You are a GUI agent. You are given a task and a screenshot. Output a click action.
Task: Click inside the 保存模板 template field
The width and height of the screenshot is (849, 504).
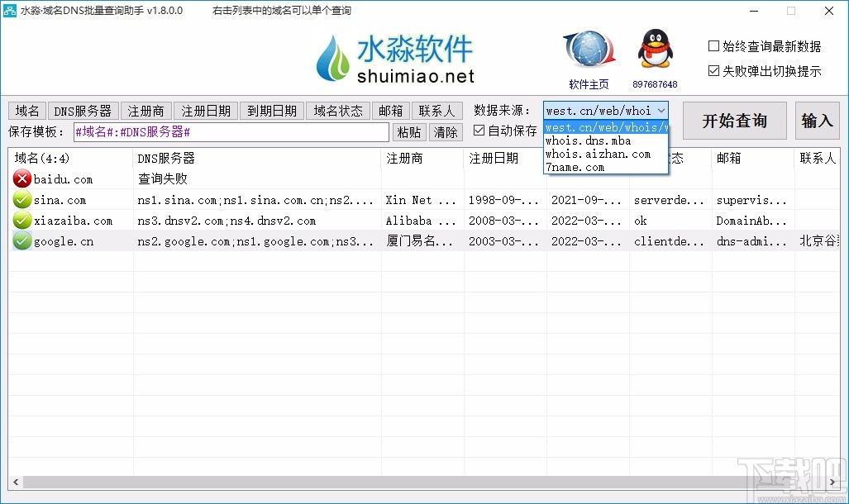coord(231,131)
